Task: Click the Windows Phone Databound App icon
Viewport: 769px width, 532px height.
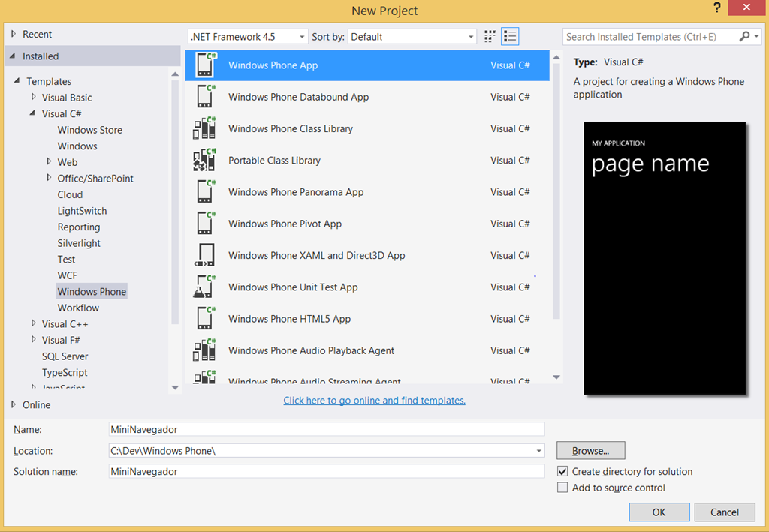Action: tap(206, 97)
